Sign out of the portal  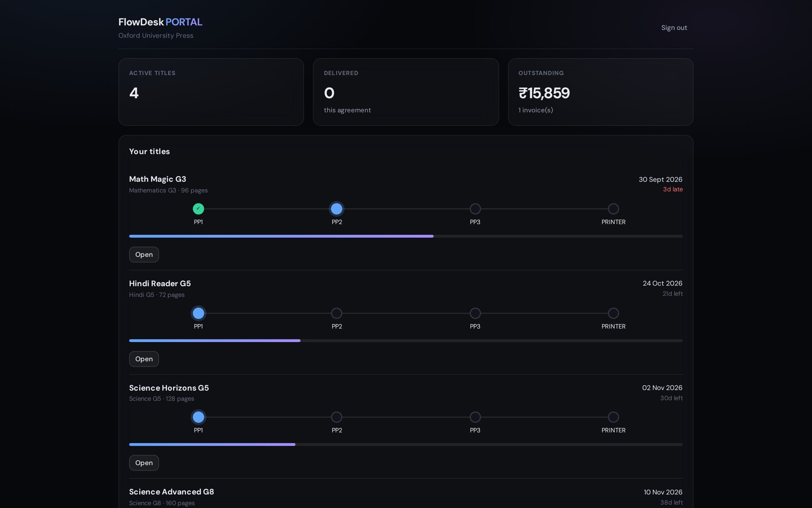coord(674,28)
